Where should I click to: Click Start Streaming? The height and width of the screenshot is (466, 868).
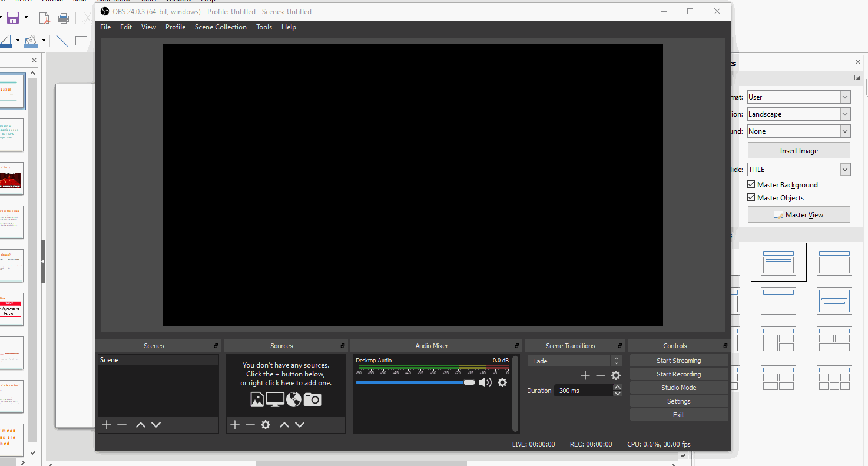pos(679,361)
